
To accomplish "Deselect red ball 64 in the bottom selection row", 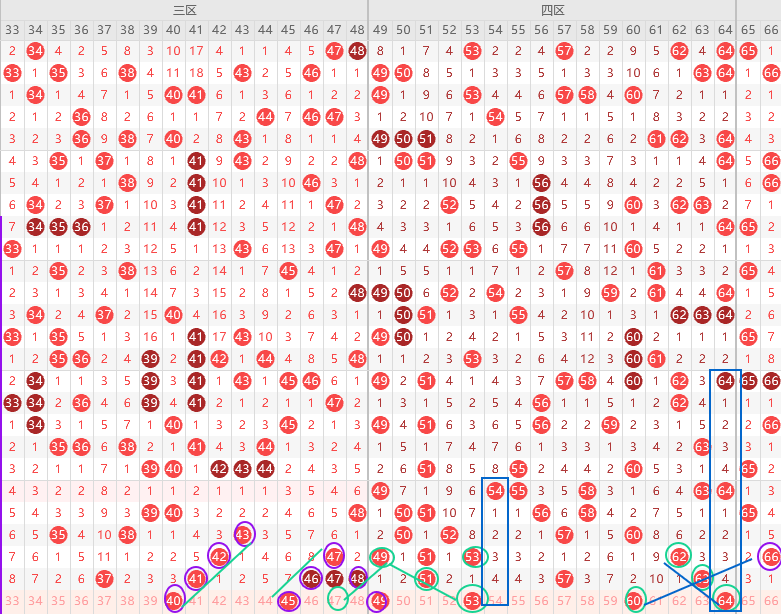I will tap(725, 601).
